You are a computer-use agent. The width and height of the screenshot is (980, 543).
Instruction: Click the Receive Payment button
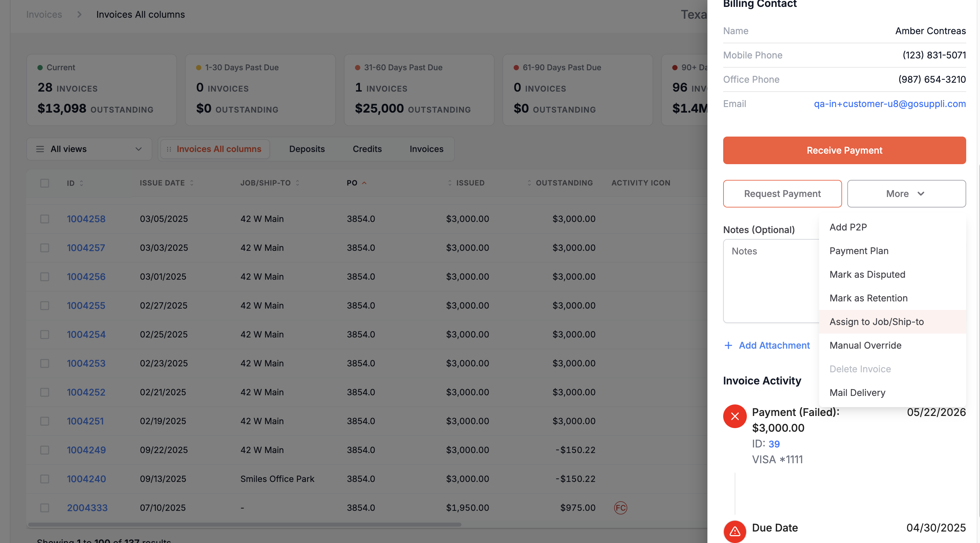click(x=844, y=150)
